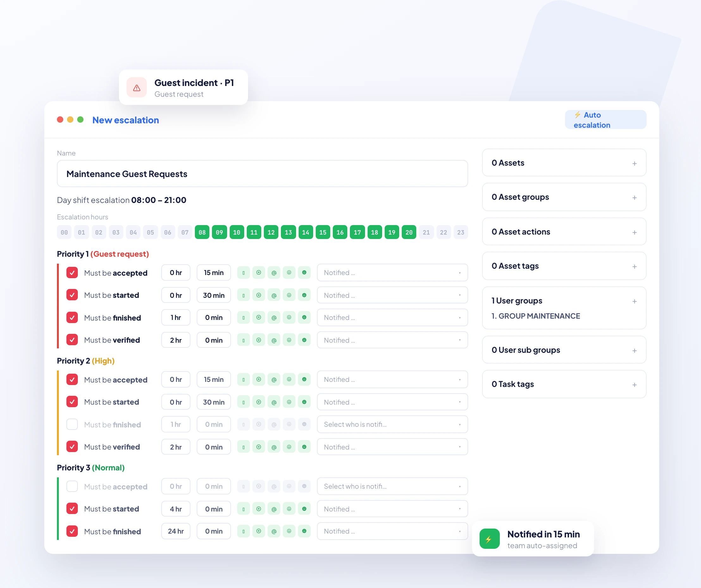
Task: Expand the User groups panel
Action: pos(564,308)
